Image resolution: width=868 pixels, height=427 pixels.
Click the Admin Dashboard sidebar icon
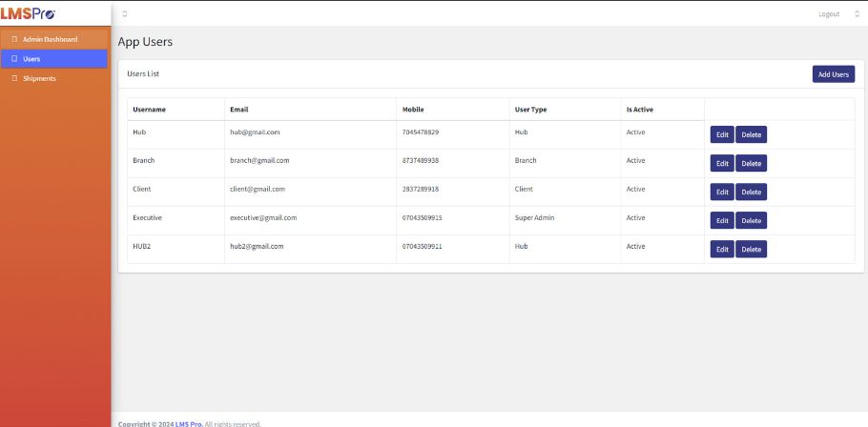pos(14,39)
